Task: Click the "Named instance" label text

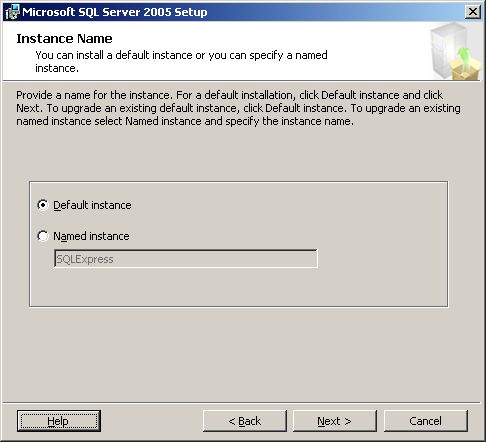Action: pyautogui.click(x=91, y=236)
